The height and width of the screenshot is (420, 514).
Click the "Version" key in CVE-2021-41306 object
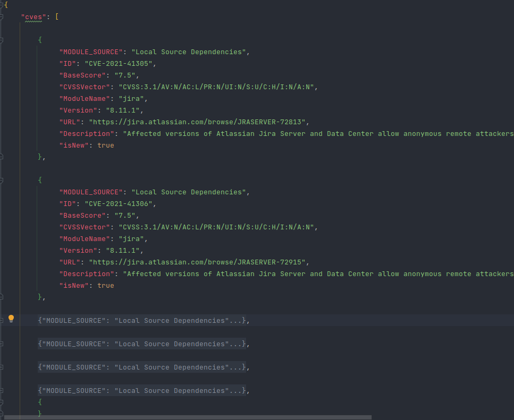tap(78, 251)
